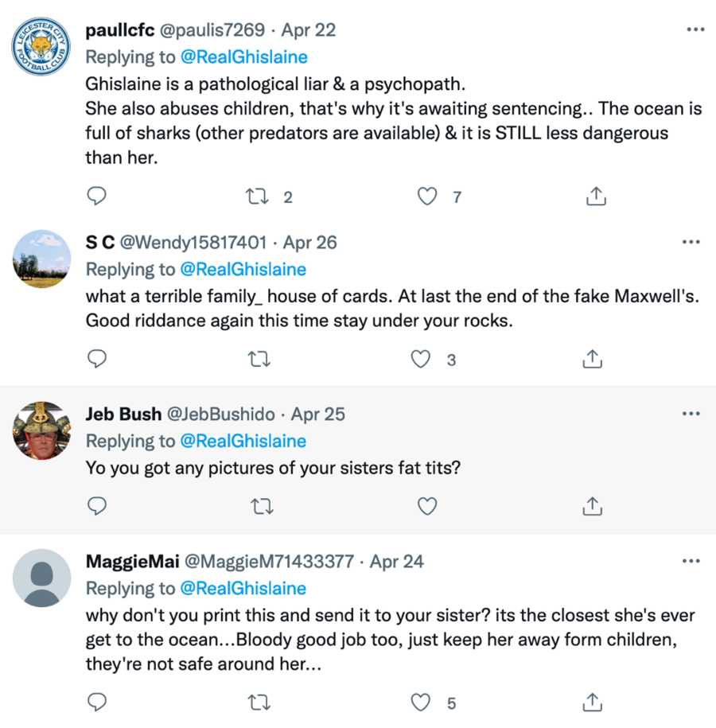This screenshot has width=716, height=728.
Task: Like S C's tweet with 3 likes
Action: point(421,359)
